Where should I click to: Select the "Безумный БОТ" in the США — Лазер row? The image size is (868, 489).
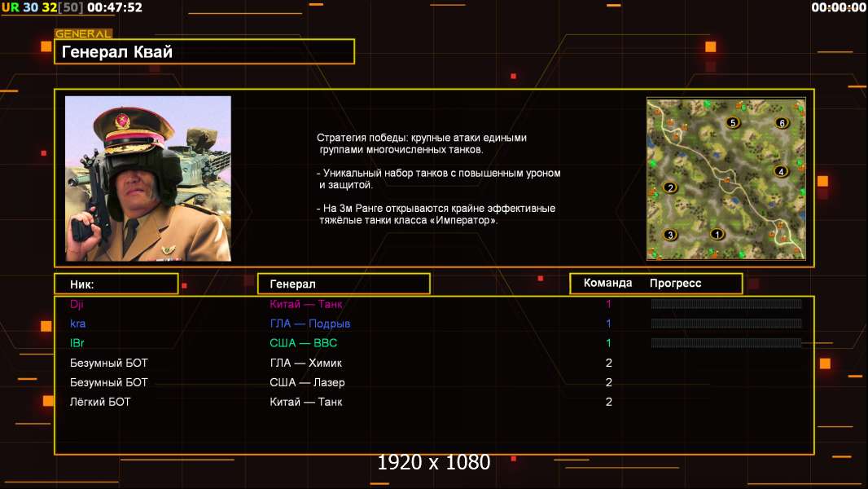[108, 382]
